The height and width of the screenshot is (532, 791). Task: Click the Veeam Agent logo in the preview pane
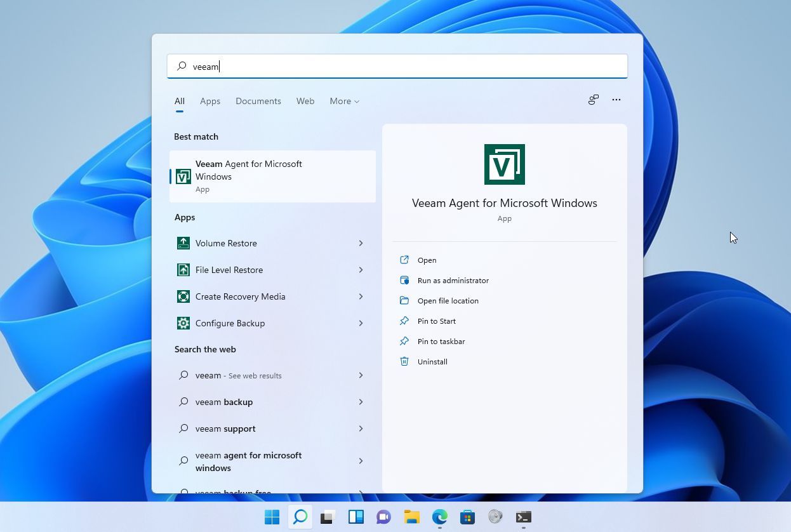coord(505,164)
